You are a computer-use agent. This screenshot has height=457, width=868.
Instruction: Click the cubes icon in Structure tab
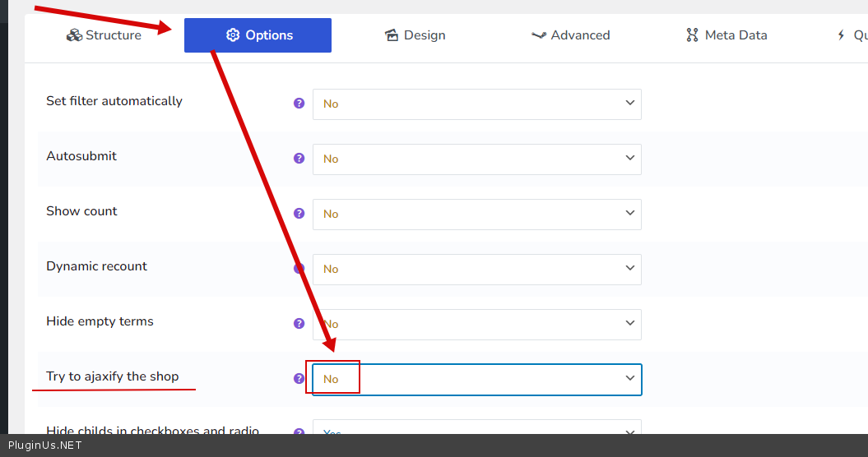pos(74,35)
